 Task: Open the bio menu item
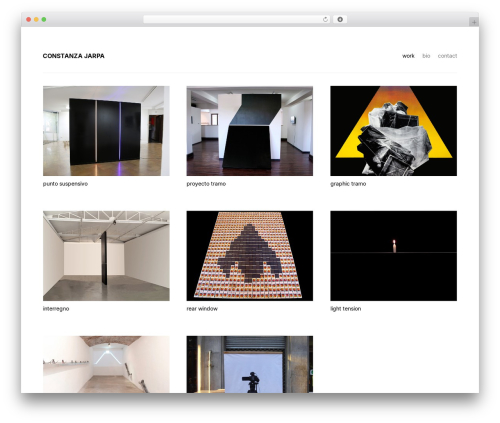(426, 56)
